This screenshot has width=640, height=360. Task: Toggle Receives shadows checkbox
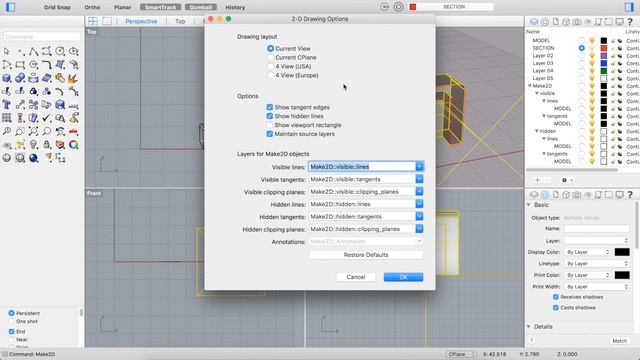[555, 297]
